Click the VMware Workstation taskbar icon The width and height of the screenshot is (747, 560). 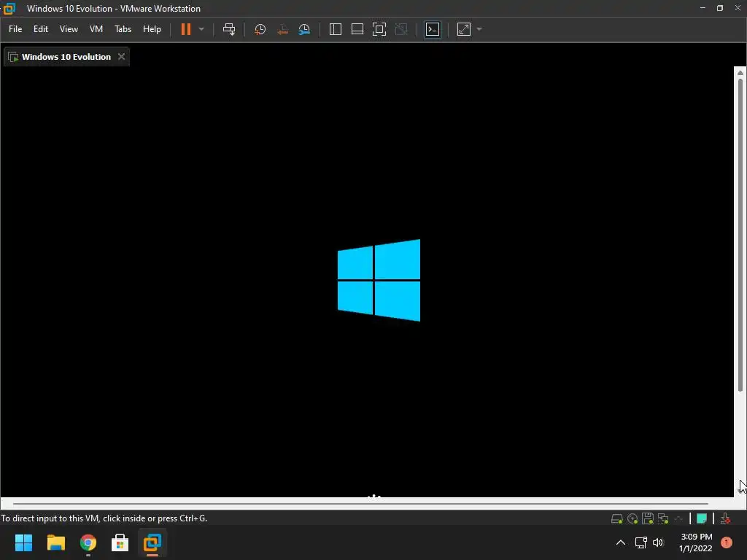click(x=152, y=542)
